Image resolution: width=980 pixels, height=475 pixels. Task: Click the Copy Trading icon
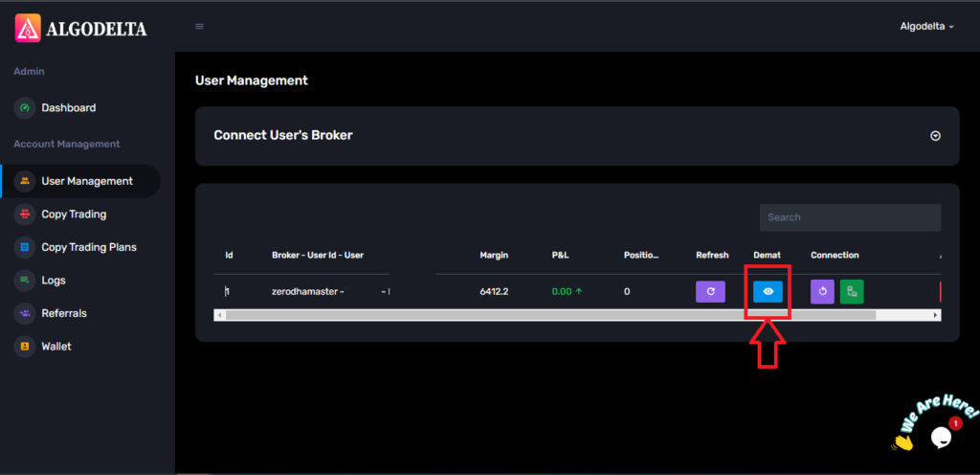(x=25, y=215)
